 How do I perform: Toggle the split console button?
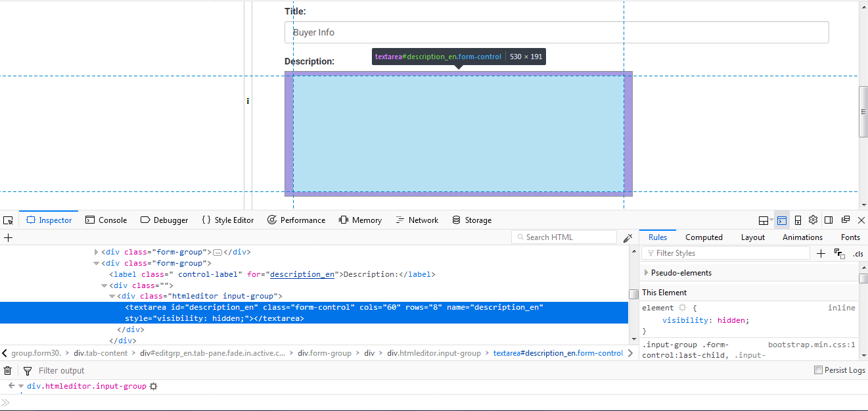781,220
